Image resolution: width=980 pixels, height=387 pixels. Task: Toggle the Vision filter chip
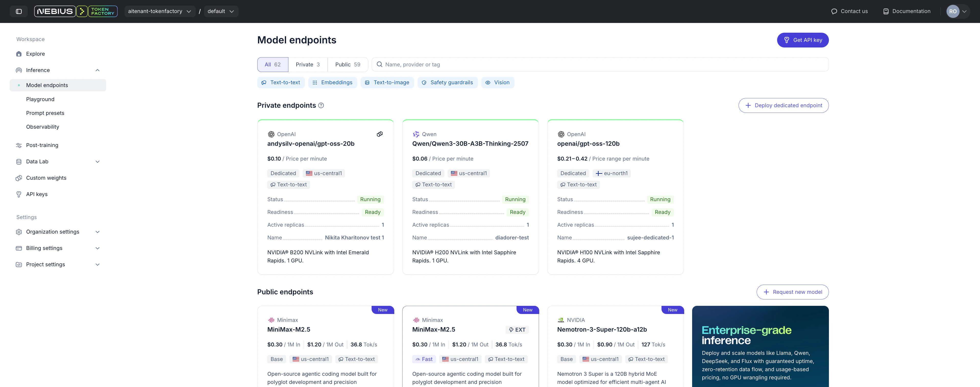[498, 82]
